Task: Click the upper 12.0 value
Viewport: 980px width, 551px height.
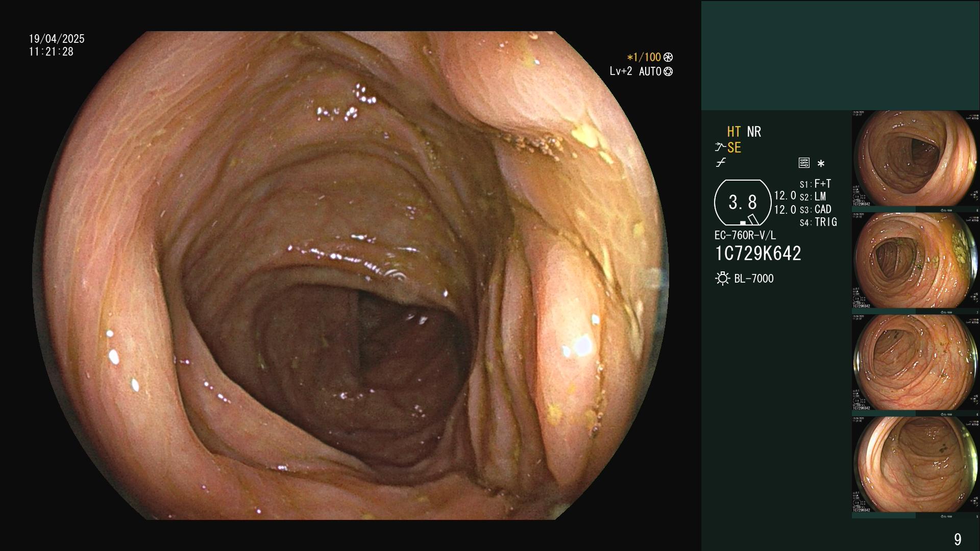Action: click(x=785, y=196)
